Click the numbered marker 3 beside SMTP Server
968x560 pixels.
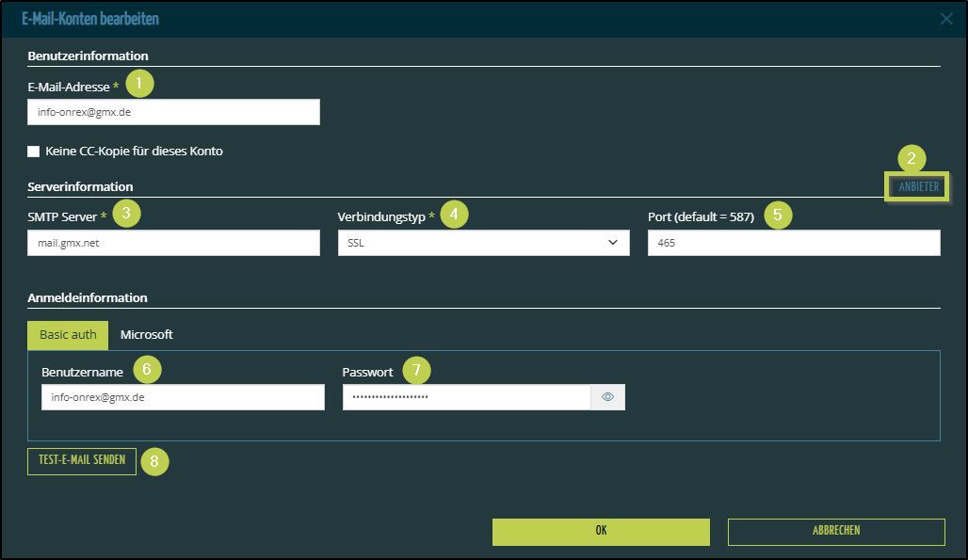[126, 215]
